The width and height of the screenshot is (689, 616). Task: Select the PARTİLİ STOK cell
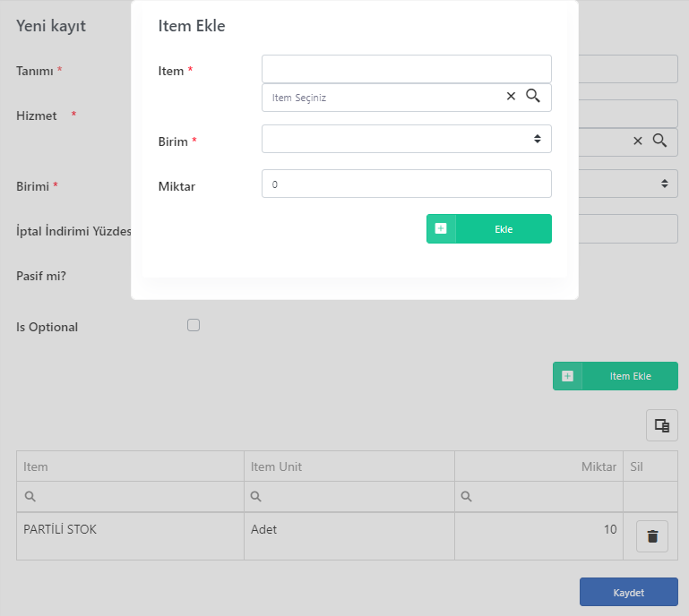[131, 536]
